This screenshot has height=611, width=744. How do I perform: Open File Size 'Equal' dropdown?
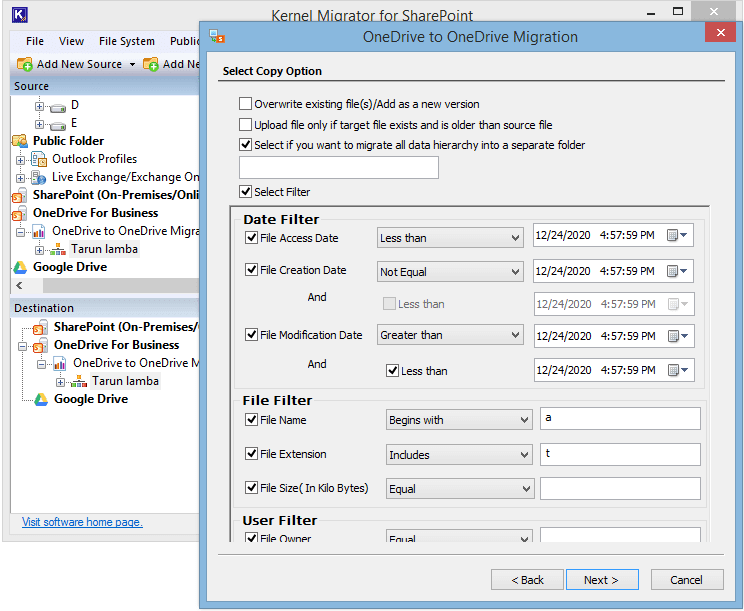[x=459, y=489]
